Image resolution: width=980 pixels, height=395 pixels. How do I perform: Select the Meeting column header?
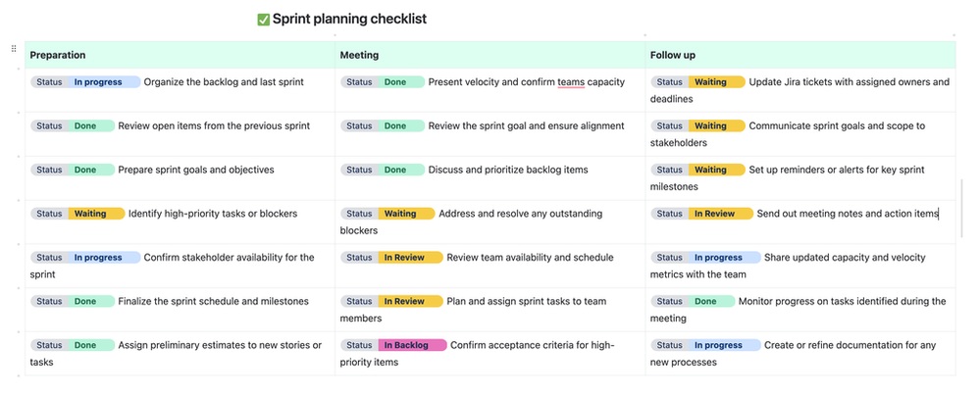(359, 56)
